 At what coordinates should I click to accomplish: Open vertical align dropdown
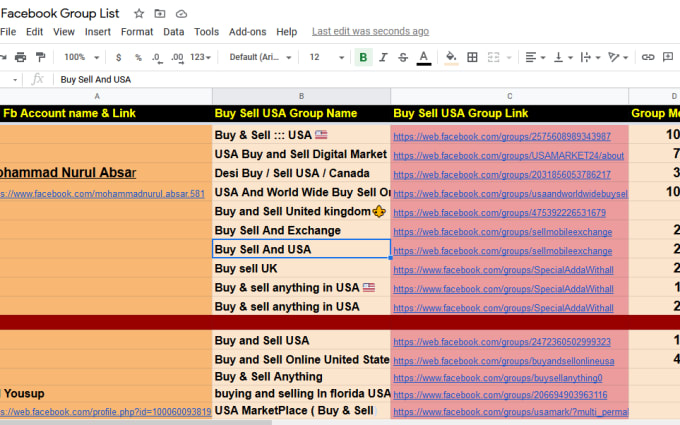pyautogui.click(x=563, y=57)
